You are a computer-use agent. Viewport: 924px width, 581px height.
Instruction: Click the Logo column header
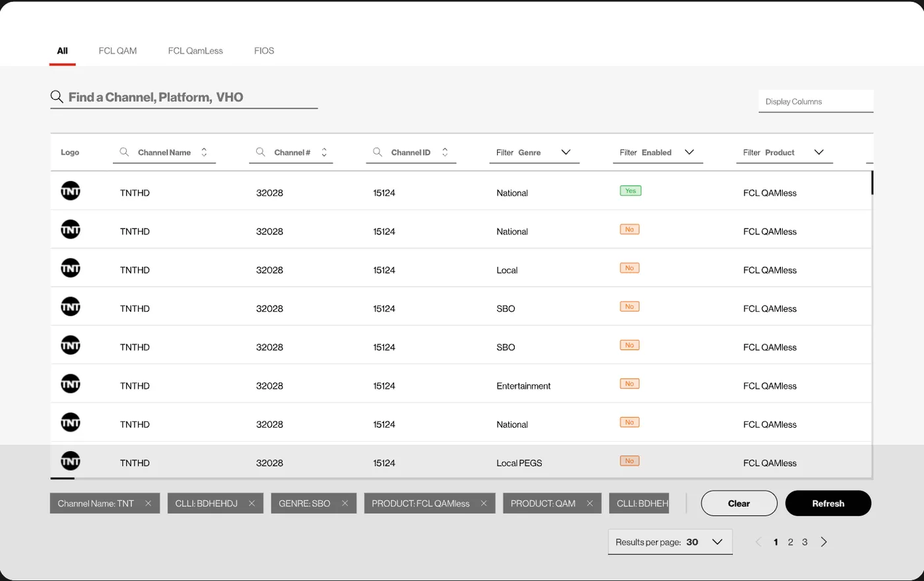tap(70, 153)
